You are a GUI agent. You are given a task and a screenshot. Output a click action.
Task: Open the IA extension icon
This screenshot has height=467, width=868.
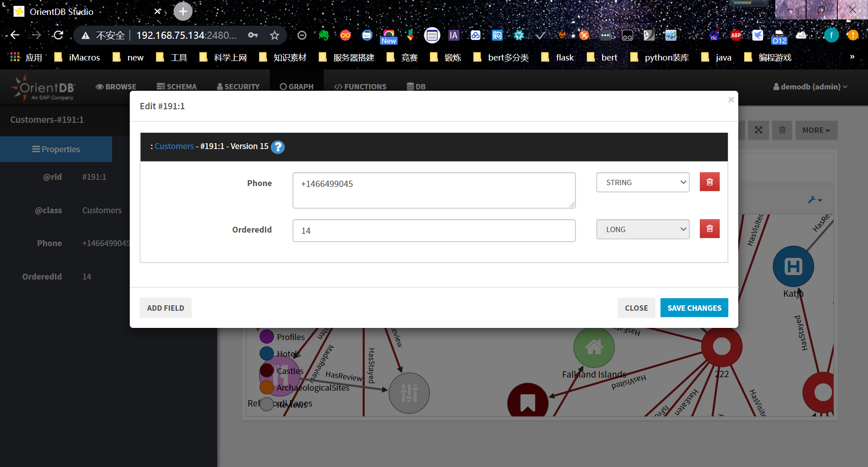[453, 35]
